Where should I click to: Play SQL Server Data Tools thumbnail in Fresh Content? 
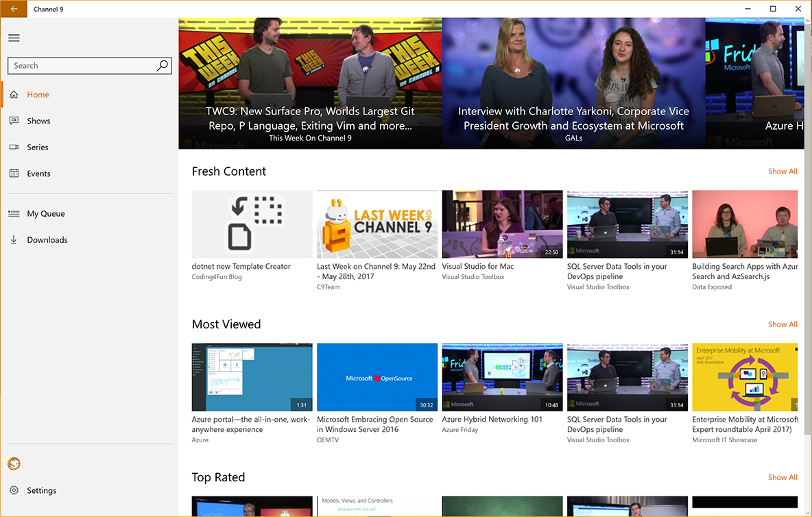[x=628, y=224]
